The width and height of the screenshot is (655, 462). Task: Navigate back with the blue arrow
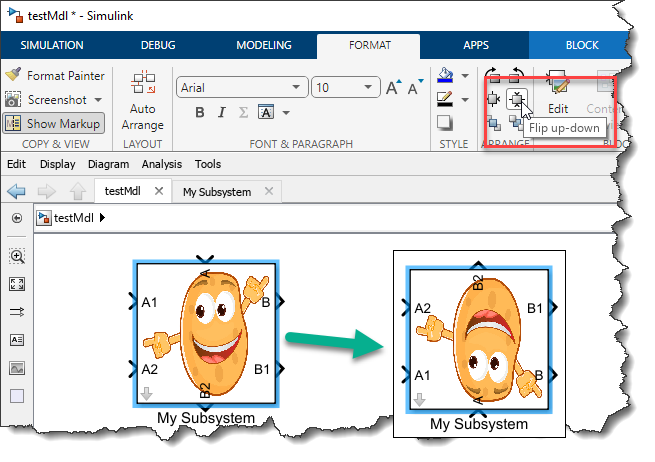[16, 191]
